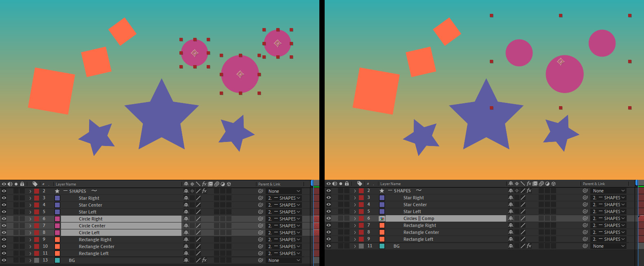The width and height of the screenshot is (644, 266).
Task: Hide the Circles || Comp layer
Action: point(329,218)
